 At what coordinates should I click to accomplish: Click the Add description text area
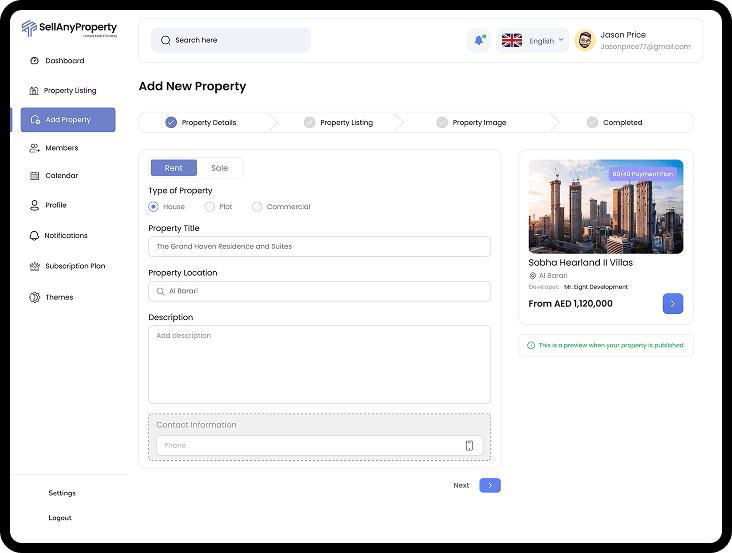click(x=319, y=364)
